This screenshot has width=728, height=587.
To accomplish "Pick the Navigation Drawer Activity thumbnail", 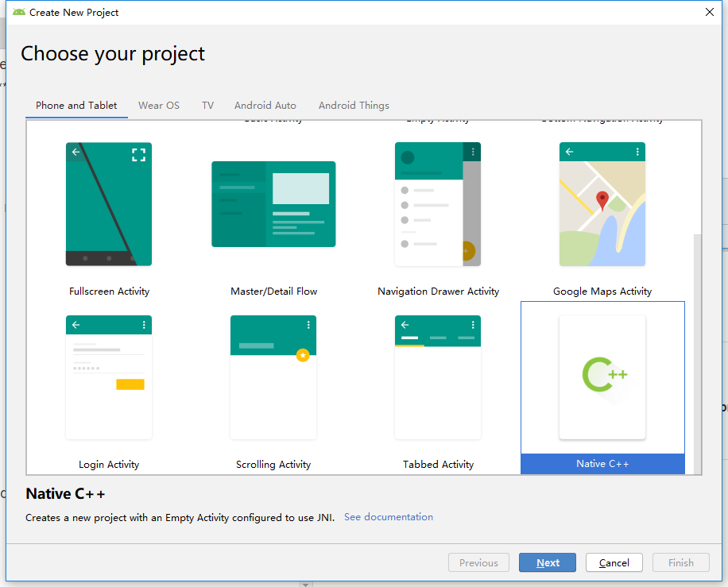I will tap(438, 204).
